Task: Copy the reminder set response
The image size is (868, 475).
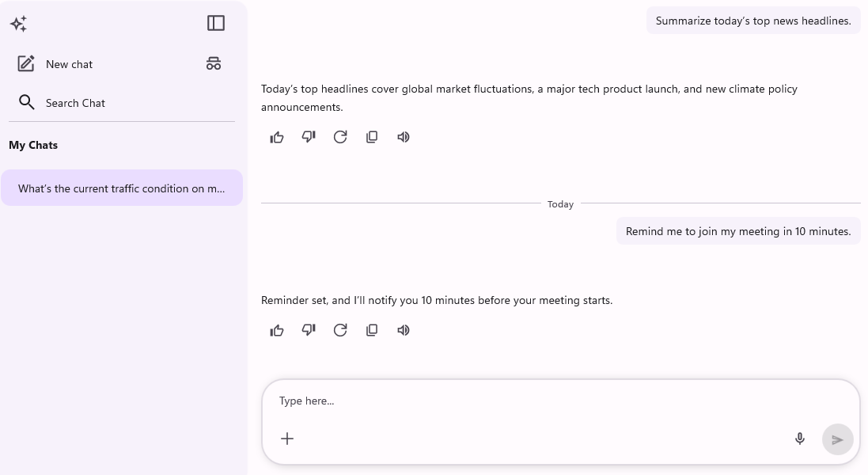Action: [x=372, y=330]
